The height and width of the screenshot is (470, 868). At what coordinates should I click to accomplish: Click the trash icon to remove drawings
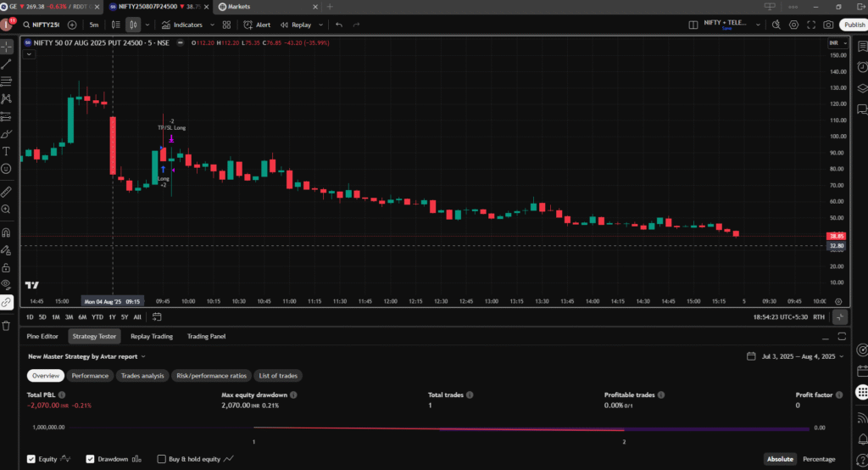[x=6, y=325]
